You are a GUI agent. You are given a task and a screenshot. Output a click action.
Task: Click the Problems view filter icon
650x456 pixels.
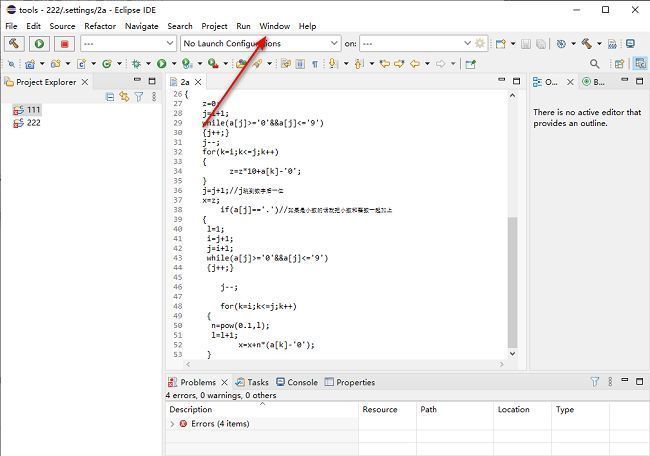point(594,382)
